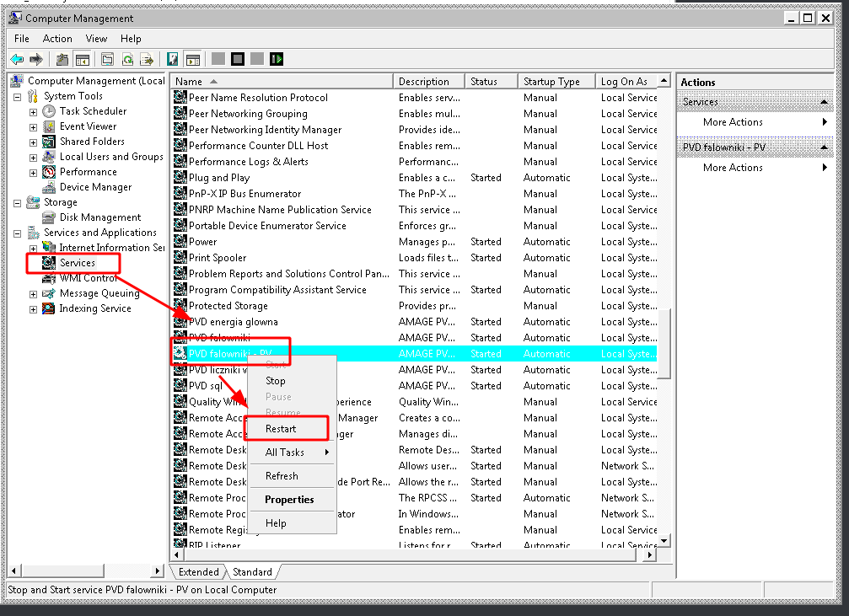Open the Action menu
Viewport: 849px width, 616px height.
[x=57, y=39]
